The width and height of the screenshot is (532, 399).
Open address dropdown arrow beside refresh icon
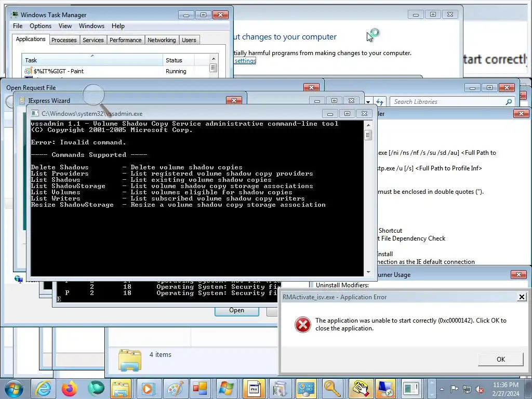(368, 102)
